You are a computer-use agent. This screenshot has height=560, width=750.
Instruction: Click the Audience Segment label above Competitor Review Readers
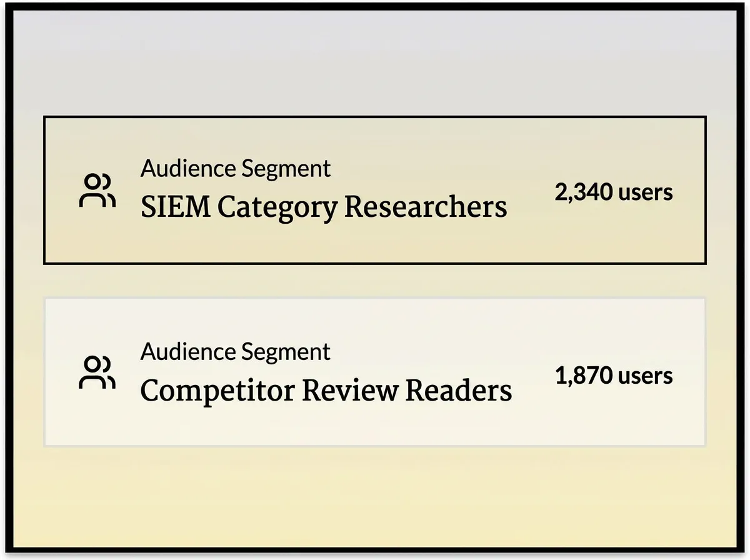(236, 351)
